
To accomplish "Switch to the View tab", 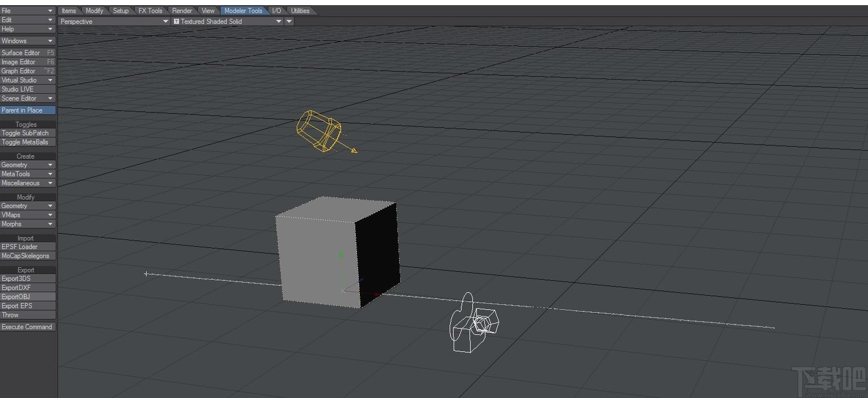I will (208, 10).
